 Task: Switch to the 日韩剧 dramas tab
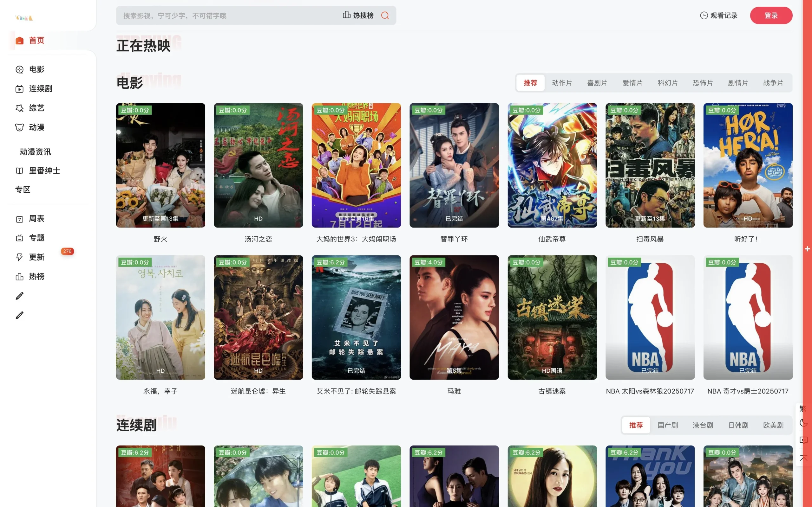pyautogui.click(x=738, y=425)
